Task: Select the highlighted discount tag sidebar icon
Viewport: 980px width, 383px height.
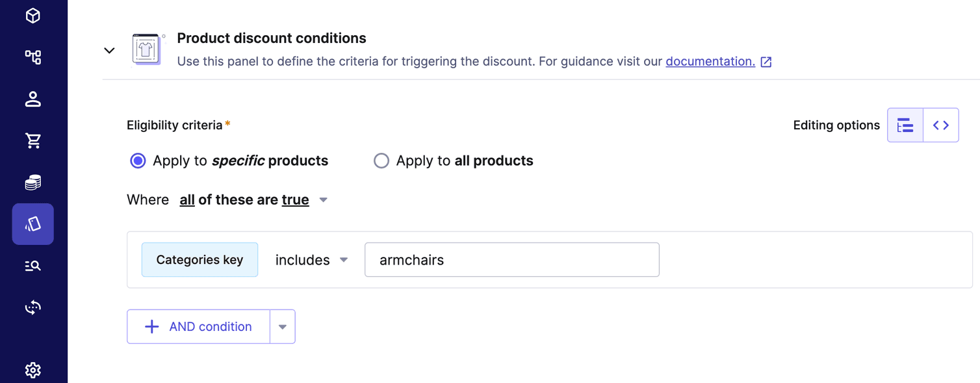Action: point(32,224)
